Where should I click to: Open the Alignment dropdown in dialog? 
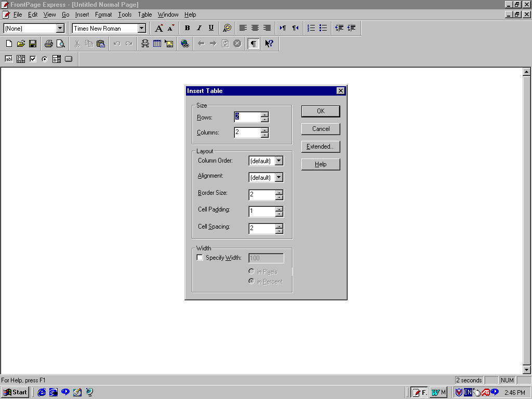coord(279,178)
